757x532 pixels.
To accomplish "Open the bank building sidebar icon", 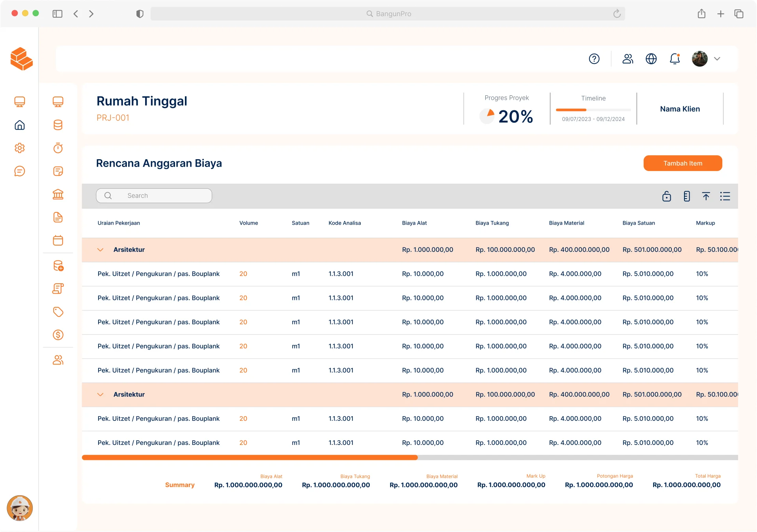I will click(58, 194).
